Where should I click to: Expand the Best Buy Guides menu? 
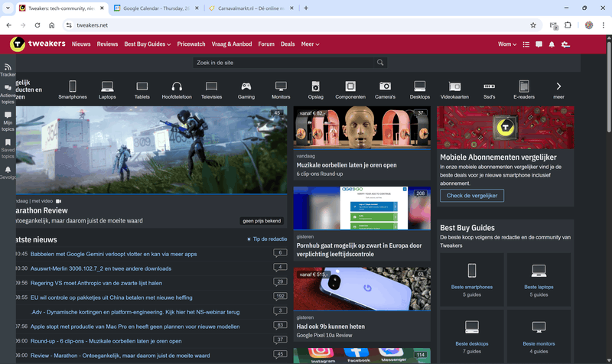click(x=148, y=44)
